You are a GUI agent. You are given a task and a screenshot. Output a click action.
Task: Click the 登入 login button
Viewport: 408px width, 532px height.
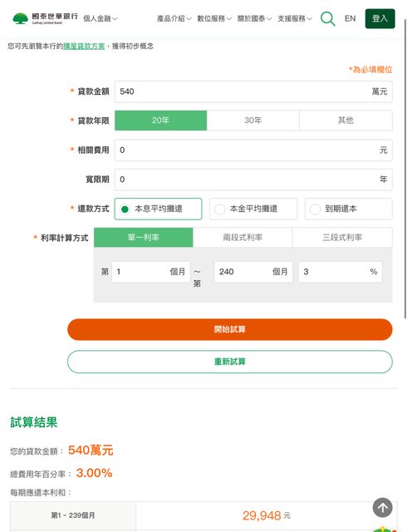pos(380,18)
